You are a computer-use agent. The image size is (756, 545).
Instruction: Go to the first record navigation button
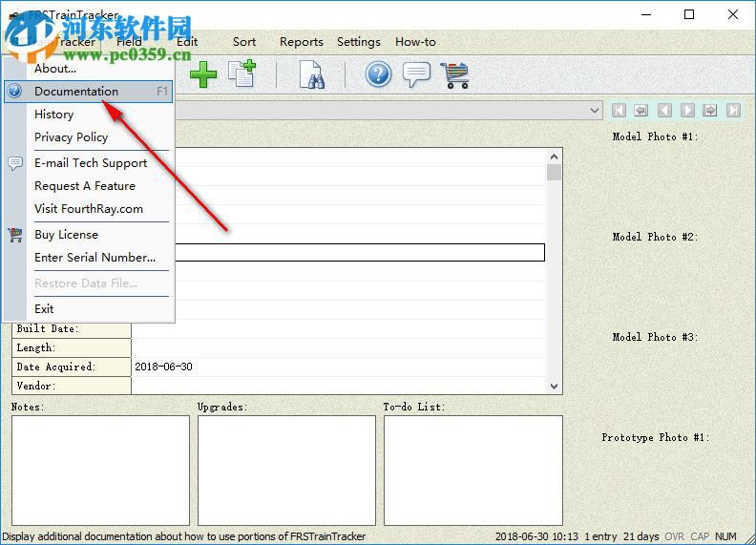pyautogui.click(x=619, y=111)
